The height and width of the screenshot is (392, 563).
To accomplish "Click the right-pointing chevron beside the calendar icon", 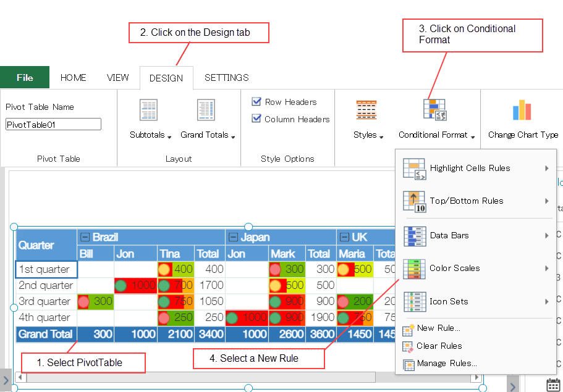I will (x=513, y=385).
